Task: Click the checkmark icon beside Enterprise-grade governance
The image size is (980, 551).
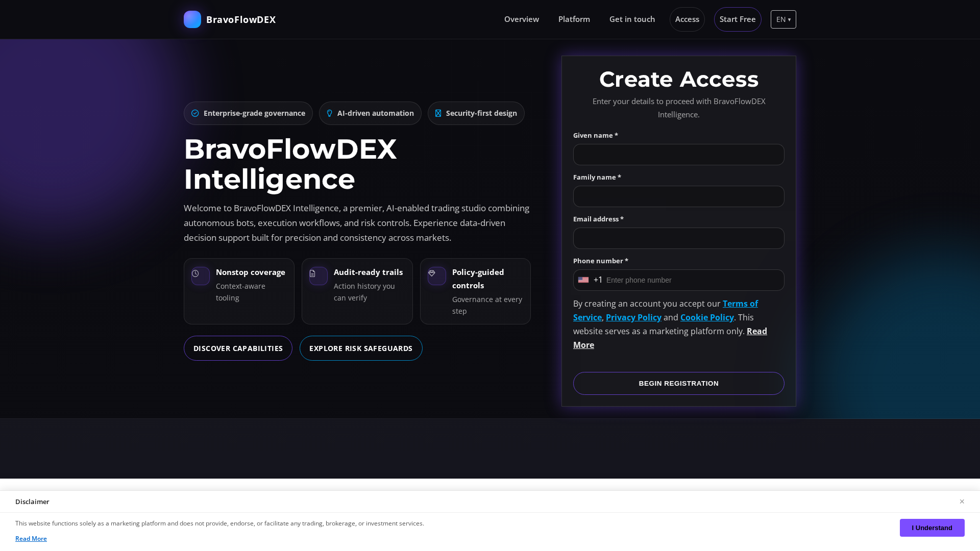Action: tap(195, 113)
